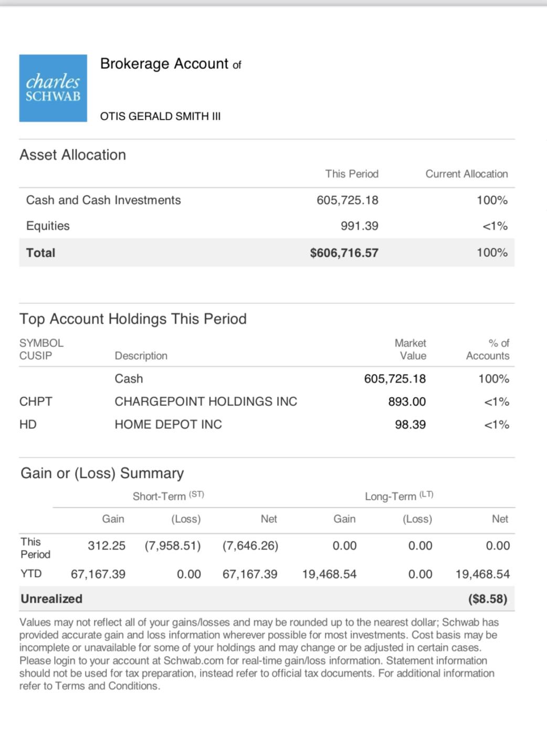Click the Home Depot Inc description
Image resolution: width=547 pixels, height=756 pixels.
coord(168,424)
